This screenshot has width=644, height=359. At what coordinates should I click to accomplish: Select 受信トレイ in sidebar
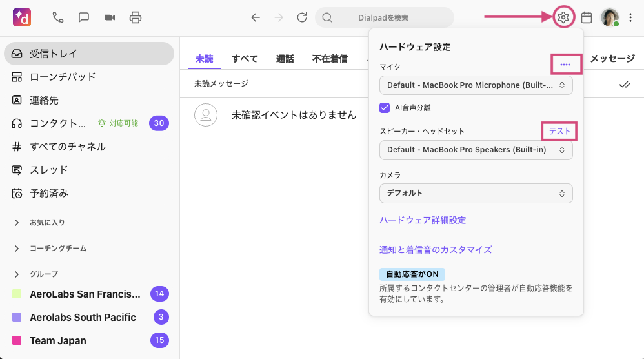[x=89, y=54]
